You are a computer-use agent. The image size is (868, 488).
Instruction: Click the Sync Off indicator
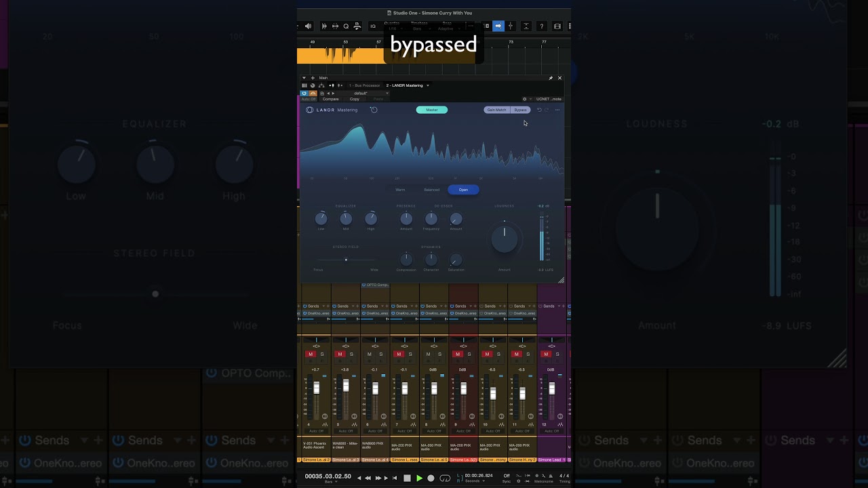coord(506,476)
